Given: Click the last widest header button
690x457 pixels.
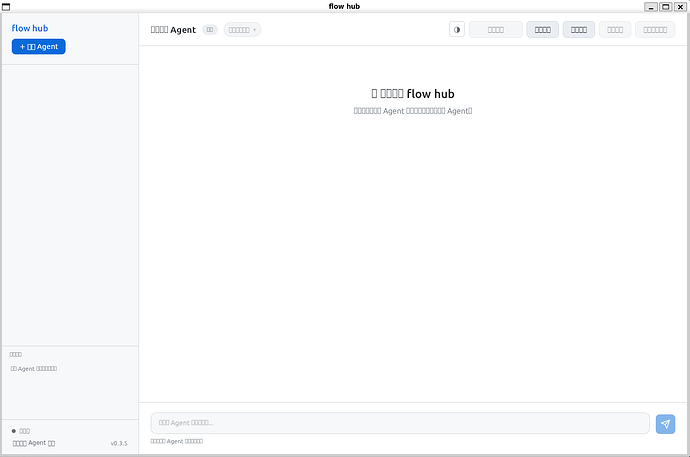Looking at the screenshot, I should coord(655,30).
